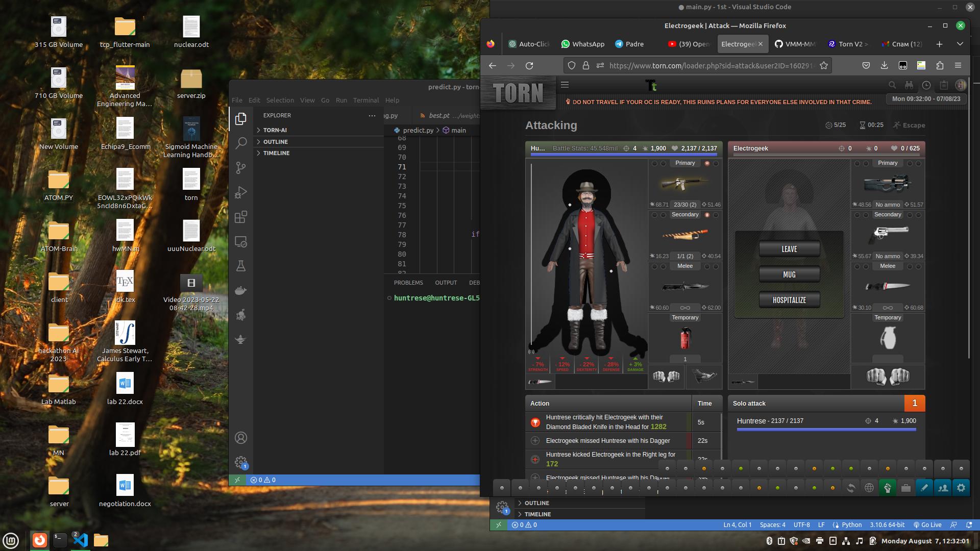Select Huntrese's fists attack thumbnail
Viewport: 980px width, 551px height.
(666, 377)
